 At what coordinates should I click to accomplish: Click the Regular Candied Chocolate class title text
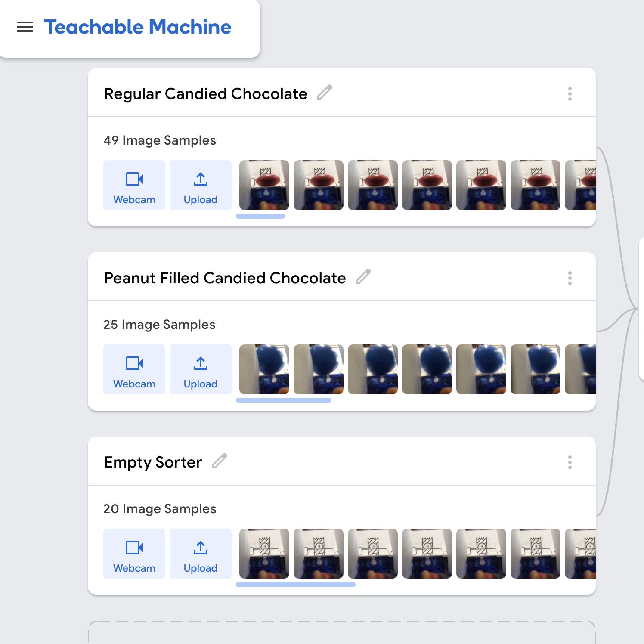pyautogui.click(x=206, y=94)
